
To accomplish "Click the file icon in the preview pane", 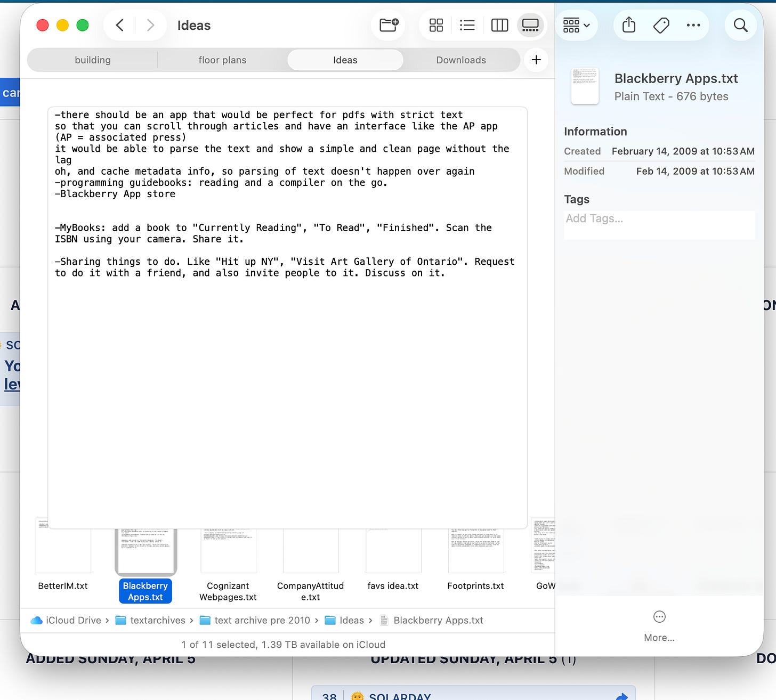I will 585,86.
